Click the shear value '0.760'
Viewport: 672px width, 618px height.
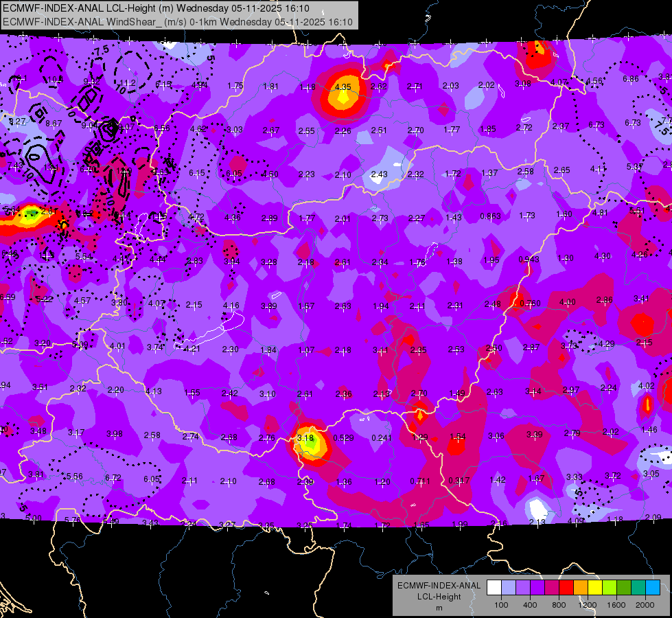[530, 304]
